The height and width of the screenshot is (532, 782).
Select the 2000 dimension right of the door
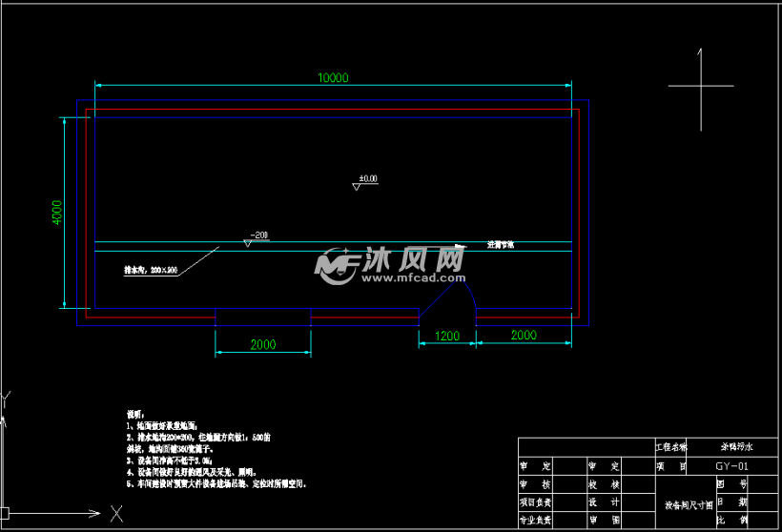pyautogui.click(x=524, y=335)
